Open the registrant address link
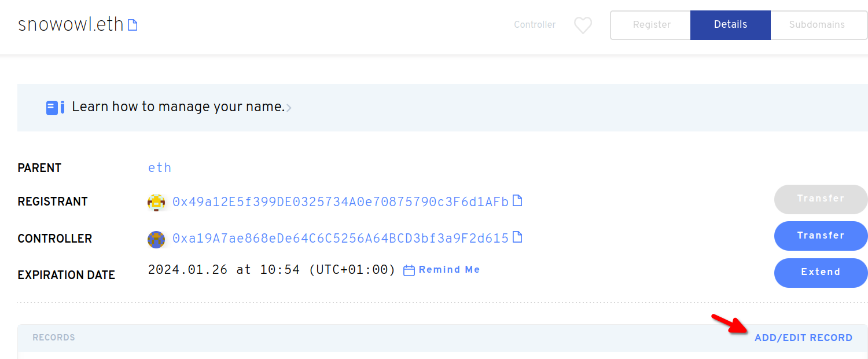868x359 pixels. 340,202
